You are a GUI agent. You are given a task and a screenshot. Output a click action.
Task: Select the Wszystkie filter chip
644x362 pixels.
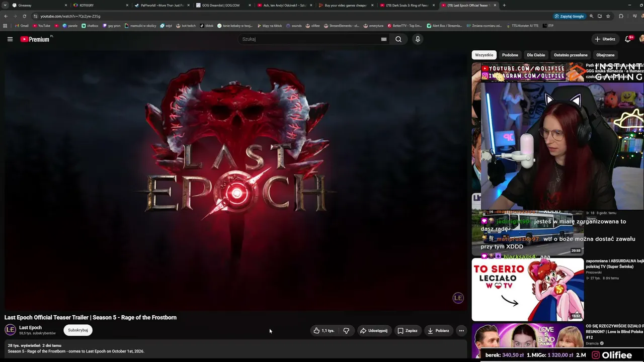click(484, 55)
